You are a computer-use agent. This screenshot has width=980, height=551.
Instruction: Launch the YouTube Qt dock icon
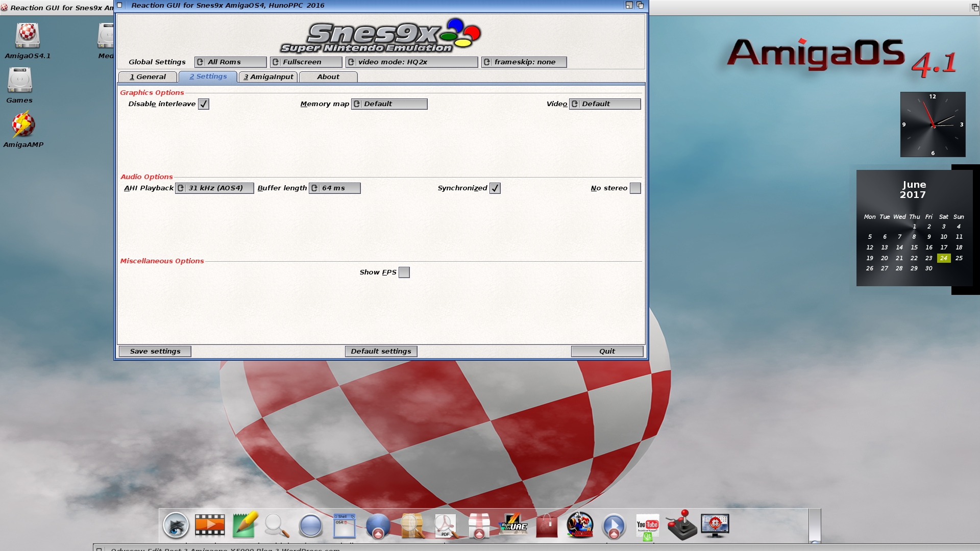coord(648,527)
